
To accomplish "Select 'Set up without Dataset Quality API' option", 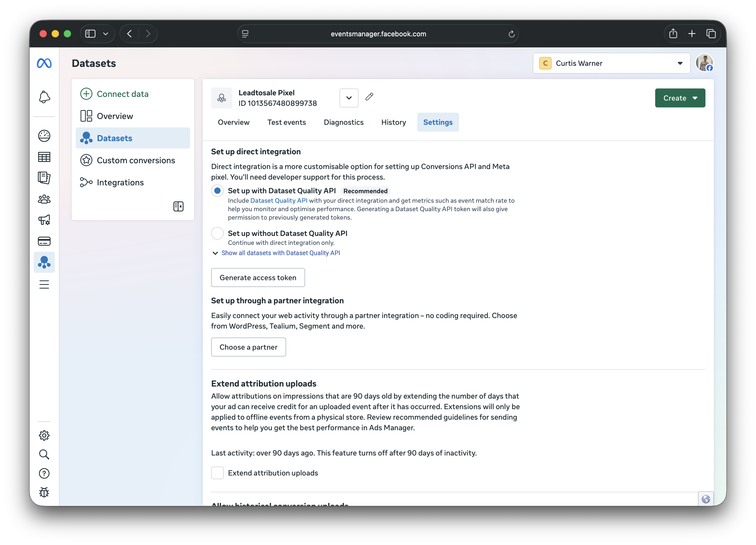I will [217, 233].
